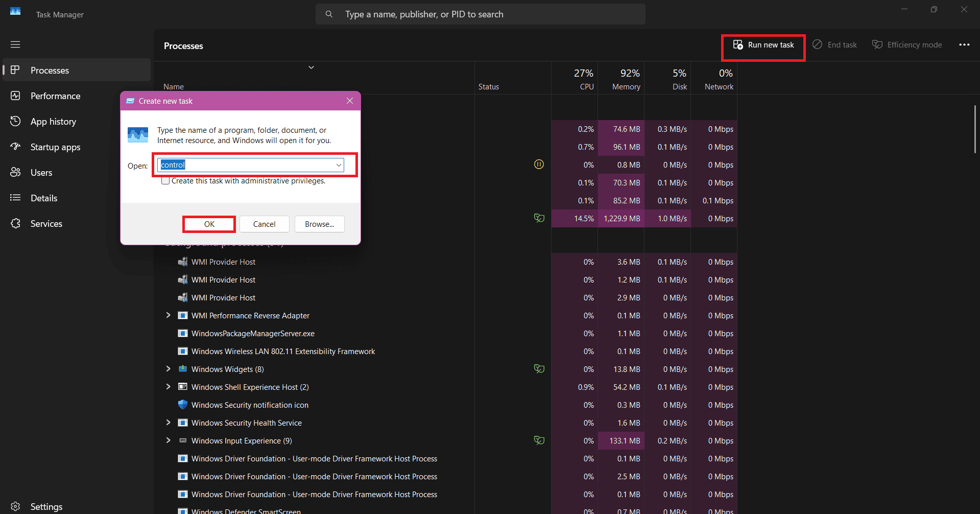Click efficiency leaf icon on Windows Input Experience row
The height and width of the screenshot is (514, 980).
point(539,440)
